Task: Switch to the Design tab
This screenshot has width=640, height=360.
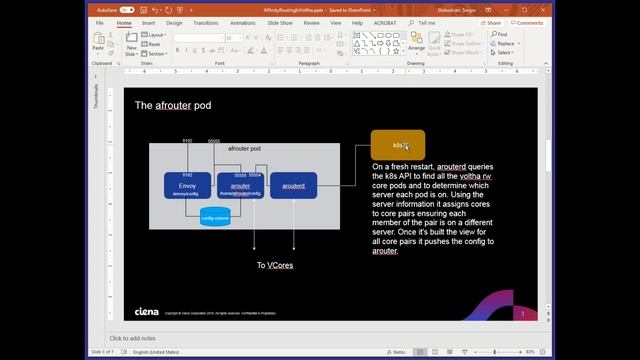Action: 174,23
